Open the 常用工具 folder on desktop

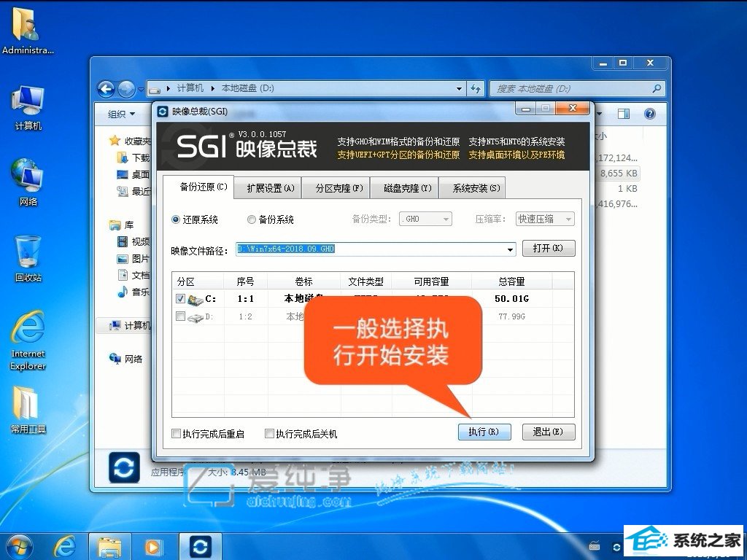(x=28, y=410)
